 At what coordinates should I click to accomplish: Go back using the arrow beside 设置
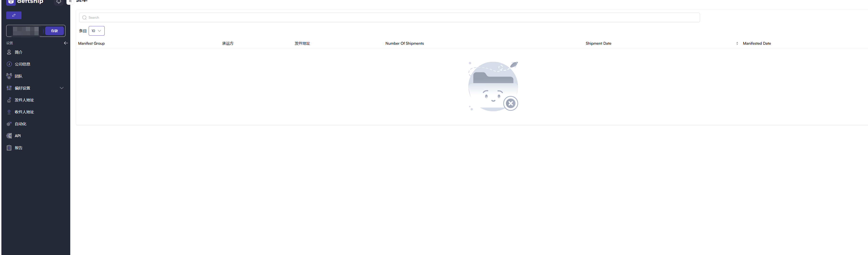coord(66,43)
